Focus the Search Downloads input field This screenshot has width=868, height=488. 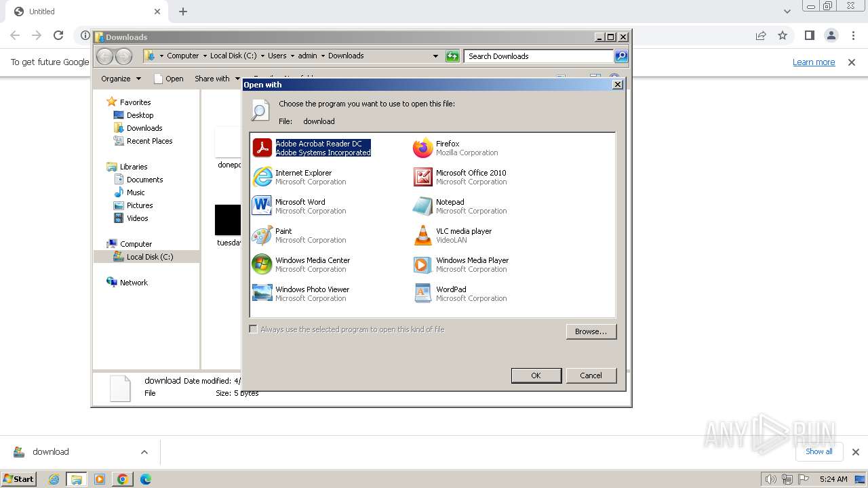click(539, 56)
